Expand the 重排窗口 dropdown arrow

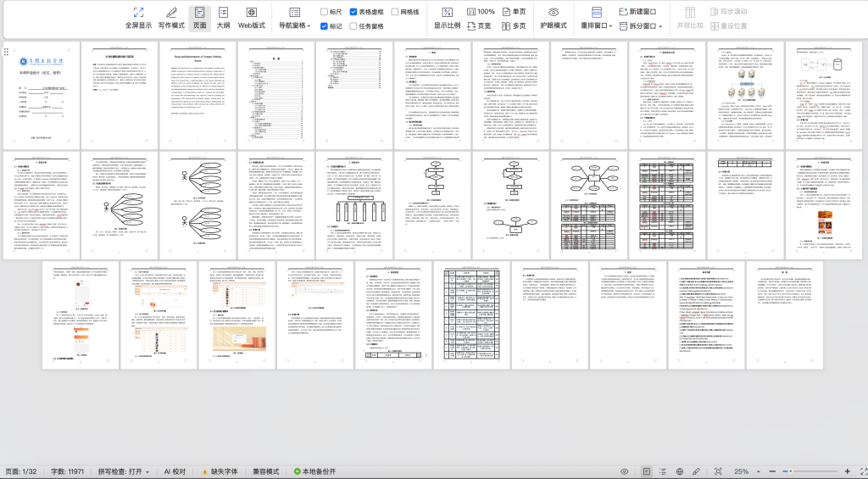pos(610,26)
